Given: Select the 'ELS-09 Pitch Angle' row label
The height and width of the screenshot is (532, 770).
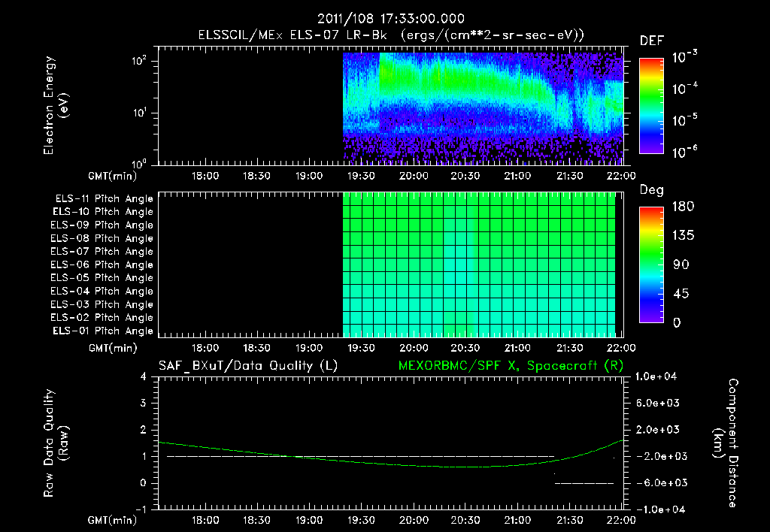Looking at the screenshot, I should [102, 225].
